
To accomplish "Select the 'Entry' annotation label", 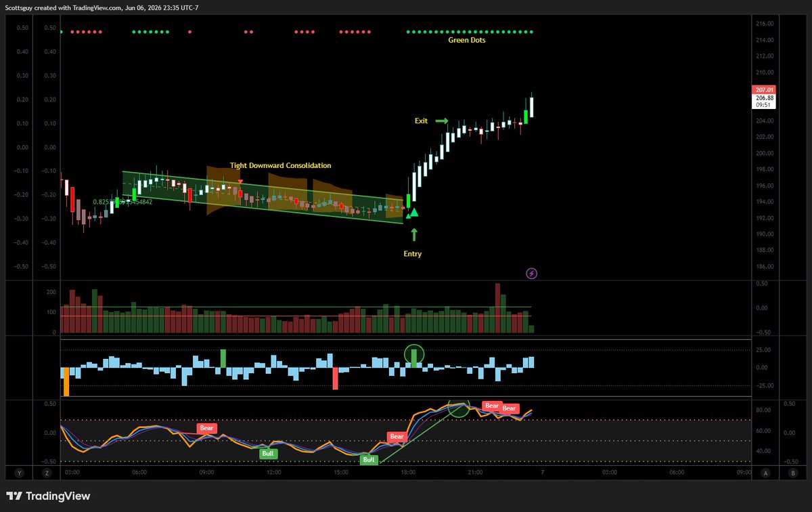I will click(414, 254).
